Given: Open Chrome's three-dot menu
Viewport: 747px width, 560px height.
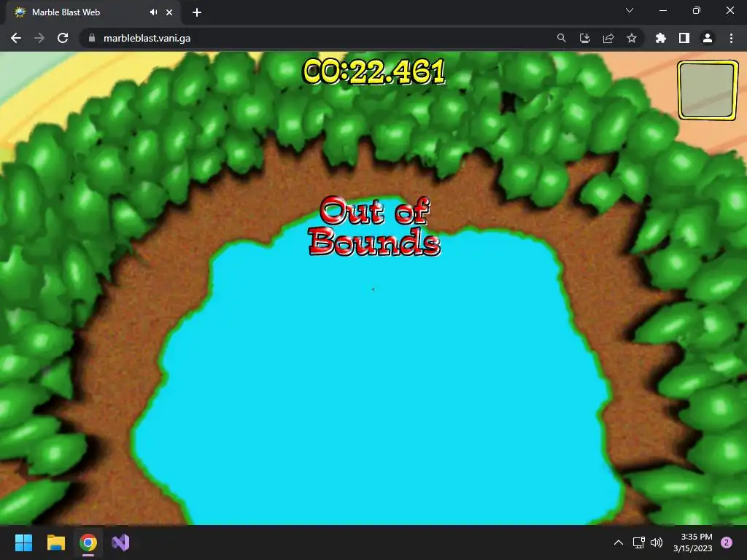Looking at the screenshot, I should pyautogui.click(x=731, y=38).
